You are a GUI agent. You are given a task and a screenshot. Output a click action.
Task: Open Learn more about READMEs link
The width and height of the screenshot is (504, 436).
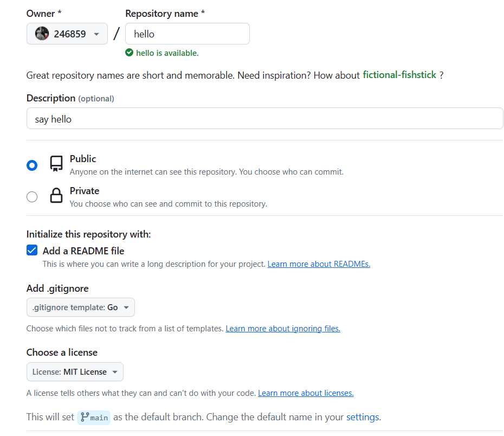pyautogui.click(x=319, y=264)
